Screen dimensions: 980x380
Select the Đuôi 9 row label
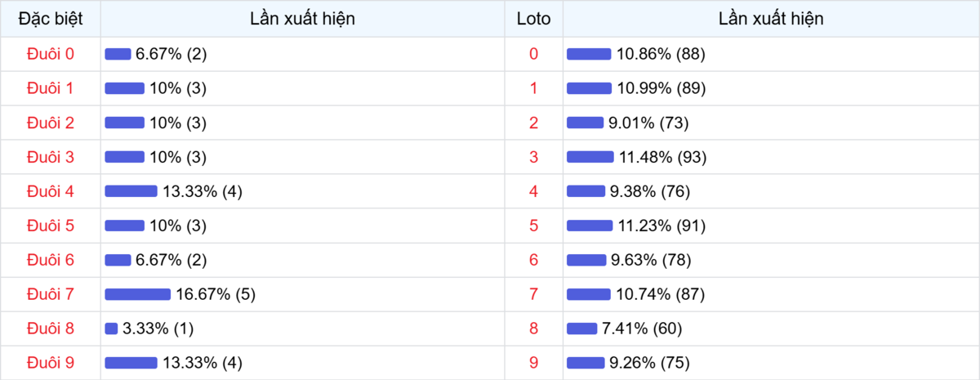tap(51, 363)
